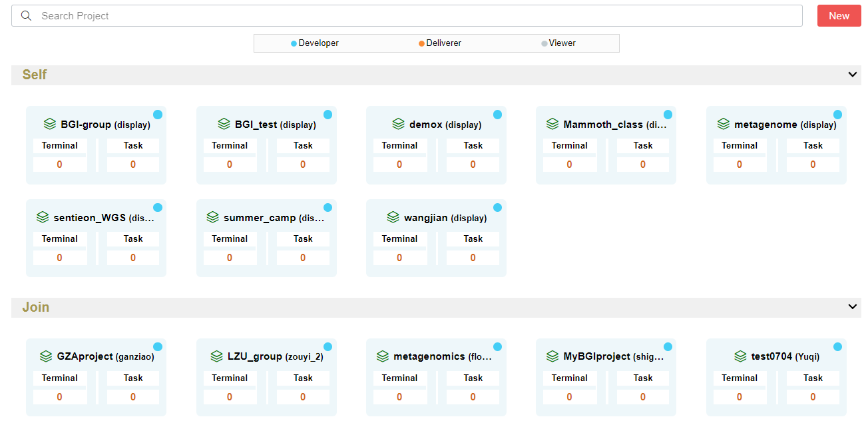Click the GZAproject stack icon

46,356
